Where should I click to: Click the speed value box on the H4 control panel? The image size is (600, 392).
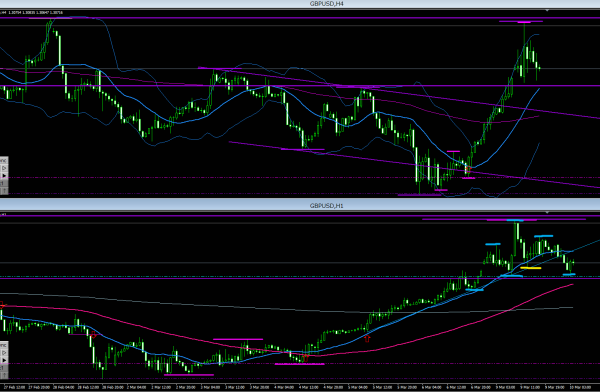point(4,183)
